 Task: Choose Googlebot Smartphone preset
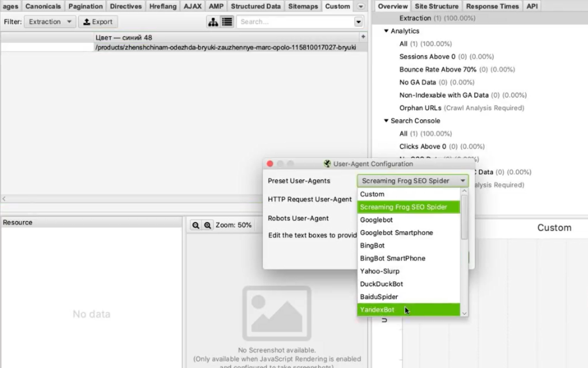pyautogui.click(x=396, y=233)
